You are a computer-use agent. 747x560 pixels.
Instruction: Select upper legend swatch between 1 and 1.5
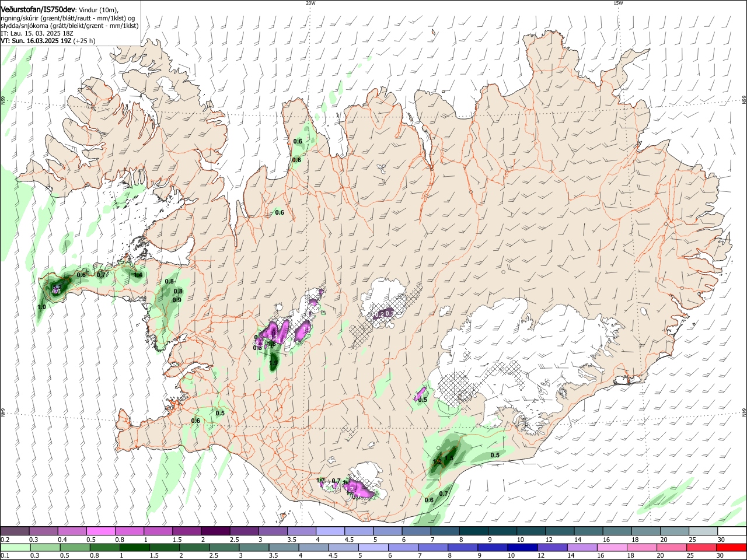(x=158, y=531)
